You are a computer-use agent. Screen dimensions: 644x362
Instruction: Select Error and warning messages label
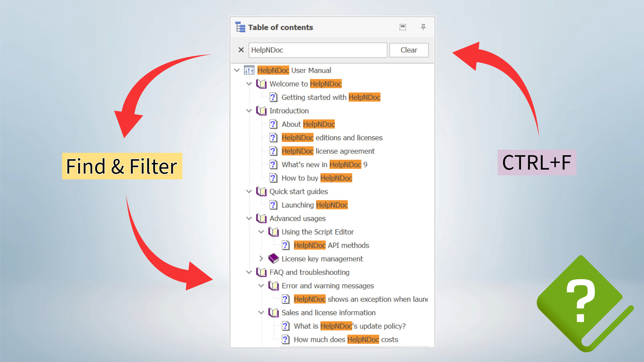[x=328, y=286]
